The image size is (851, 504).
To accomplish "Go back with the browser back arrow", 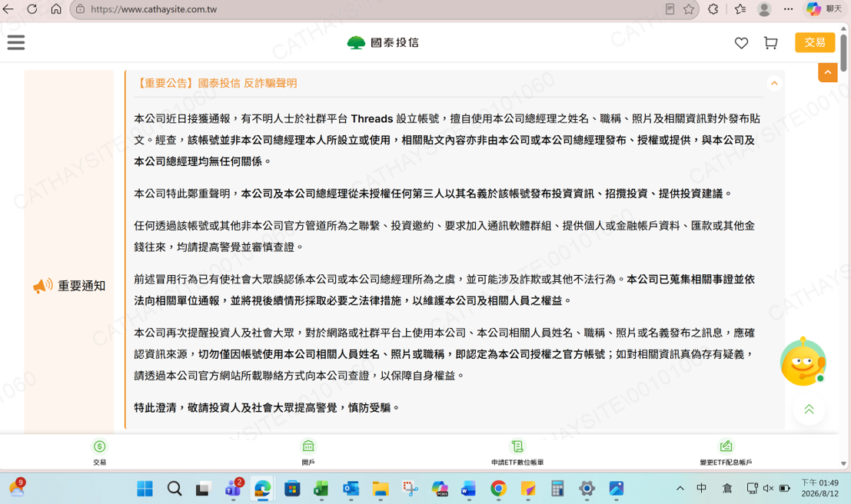I will (8, 9).
